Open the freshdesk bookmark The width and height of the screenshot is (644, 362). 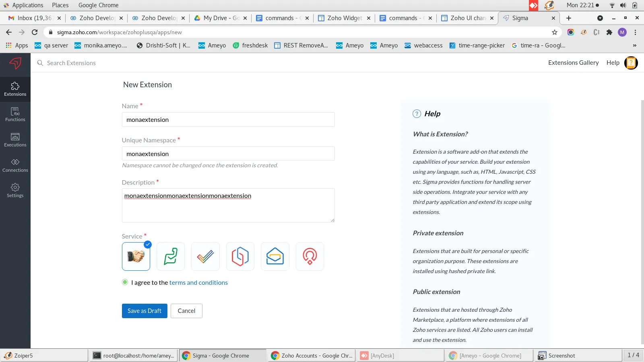click(250, 45)
